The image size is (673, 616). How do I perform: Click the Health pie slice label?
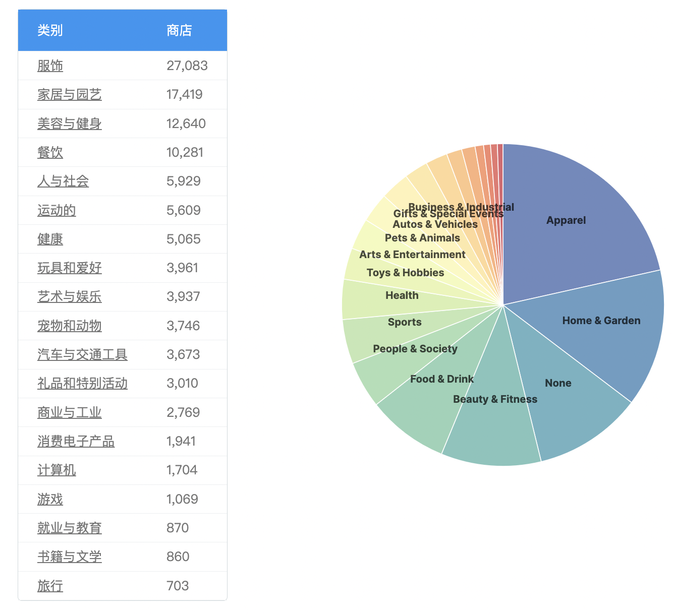pos(402,295)
